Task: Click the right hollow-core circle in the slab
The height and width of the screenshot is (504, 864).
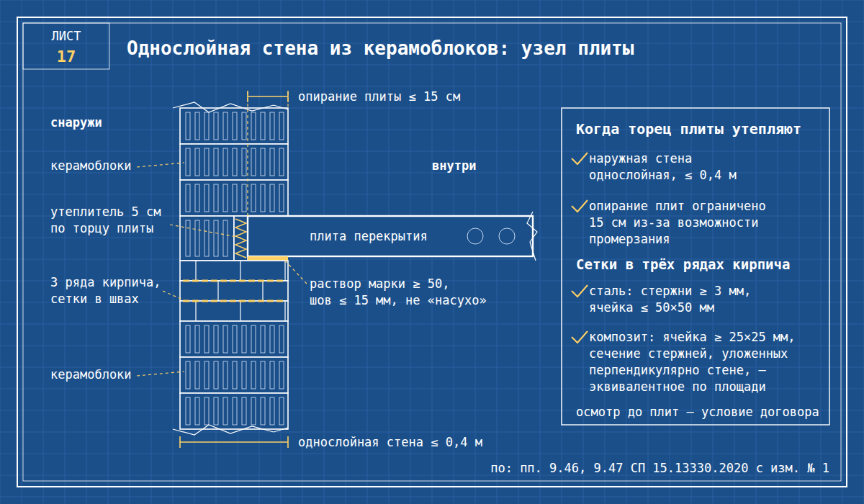Action: pos(508,236)
